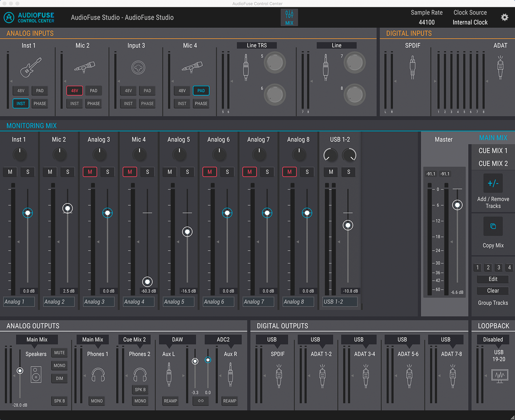The width and height of the screenshot is (515, 420).
Task: Click SPK B on Speakers output
Action: 60,401
